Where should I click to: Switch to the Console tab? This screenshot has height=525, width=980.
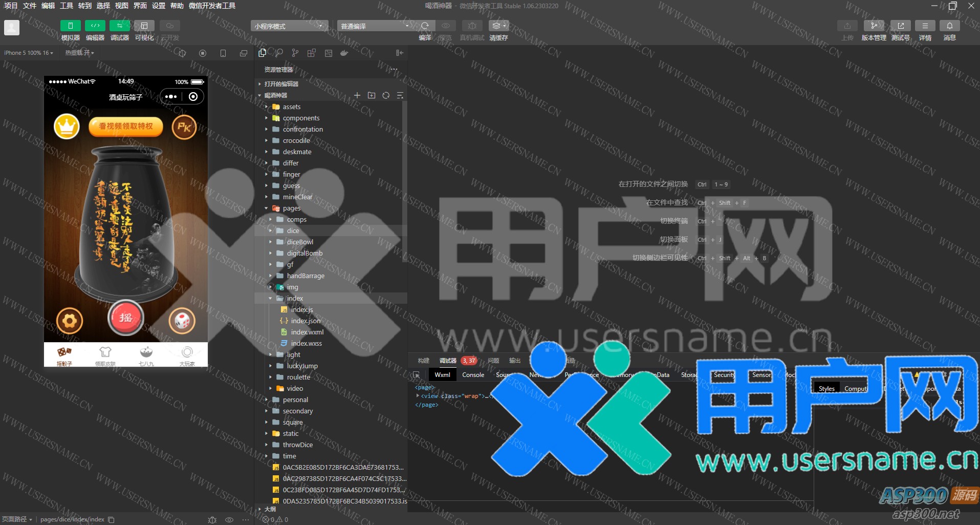pos(473,375)
